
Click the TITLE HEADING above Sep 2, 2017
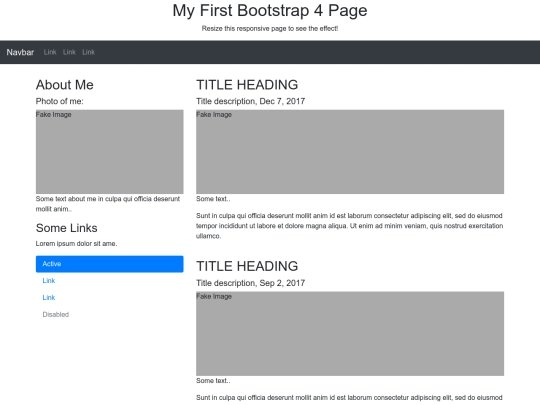click(x=247, y=266)
